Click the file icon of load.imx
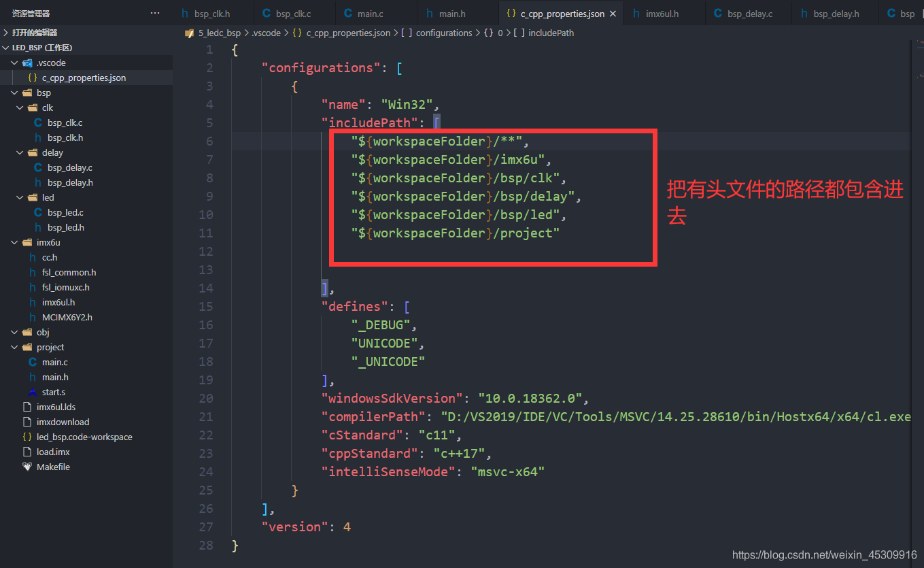Screen dimensions: 924x568 27,452
